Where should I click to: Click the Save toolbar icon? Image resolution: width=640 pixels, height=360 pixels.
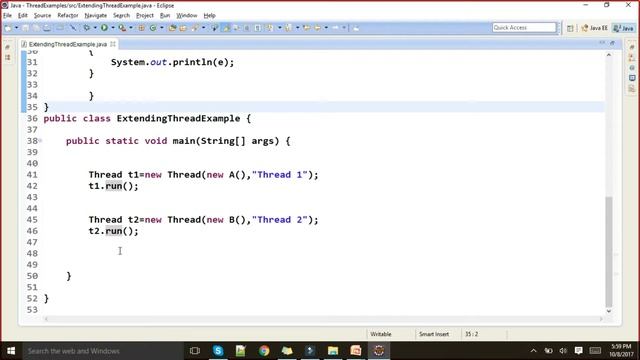25,28
